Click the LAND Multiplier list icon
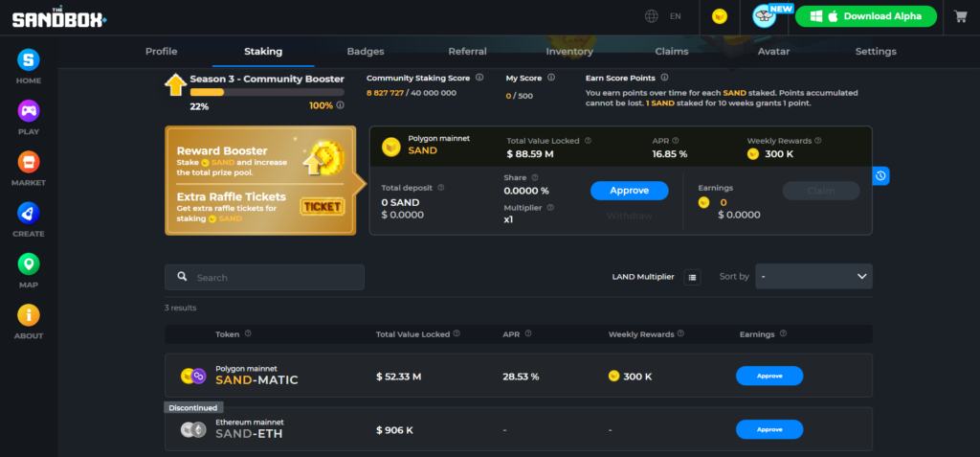Image resolution: width=980 pixels, height=457 pixels. coord(692,277)
